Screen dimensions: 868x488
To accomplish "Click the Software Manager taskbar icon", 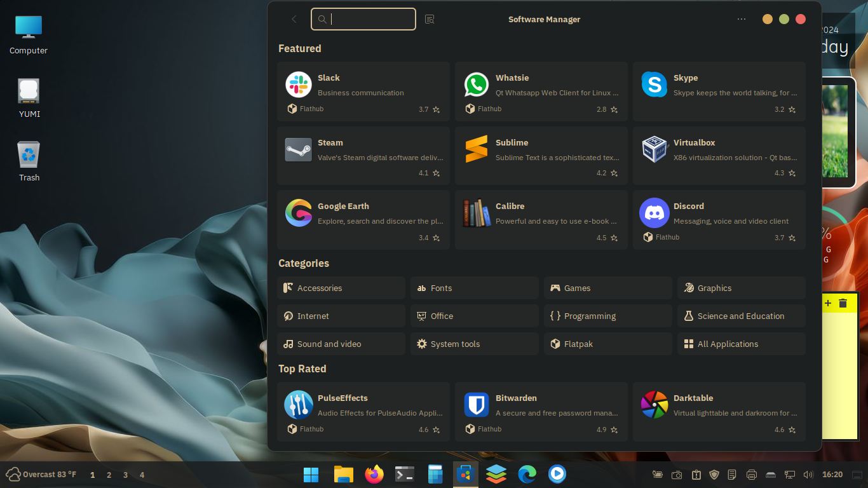I will 466,474.
